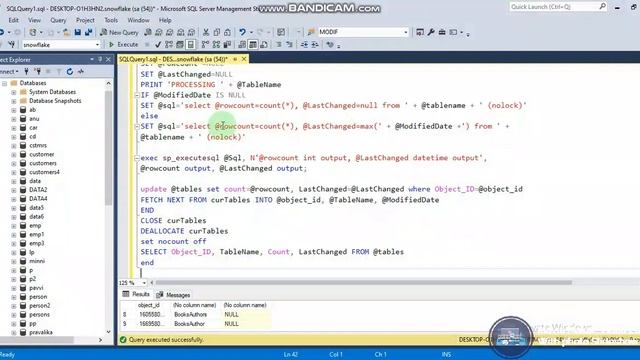Open the Query menu
This screenshot has width=640, height=360.
pos(58,20)
